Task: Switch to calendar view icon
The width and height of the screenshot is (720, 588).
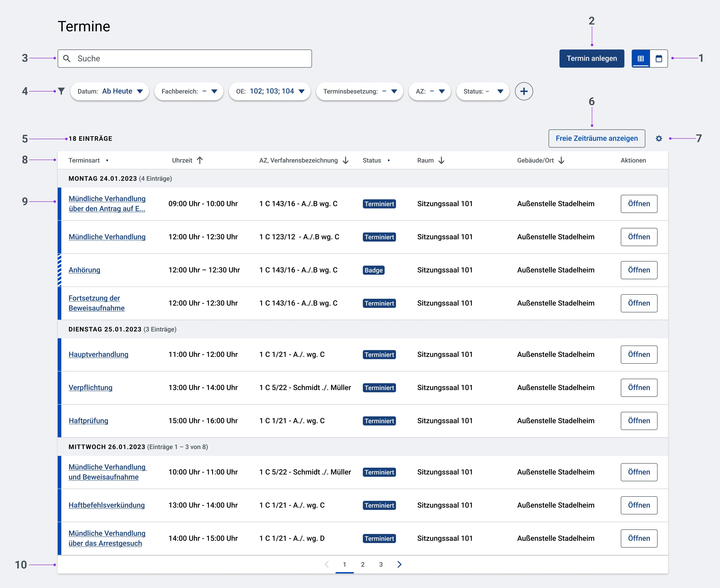Action: [659, 59]
